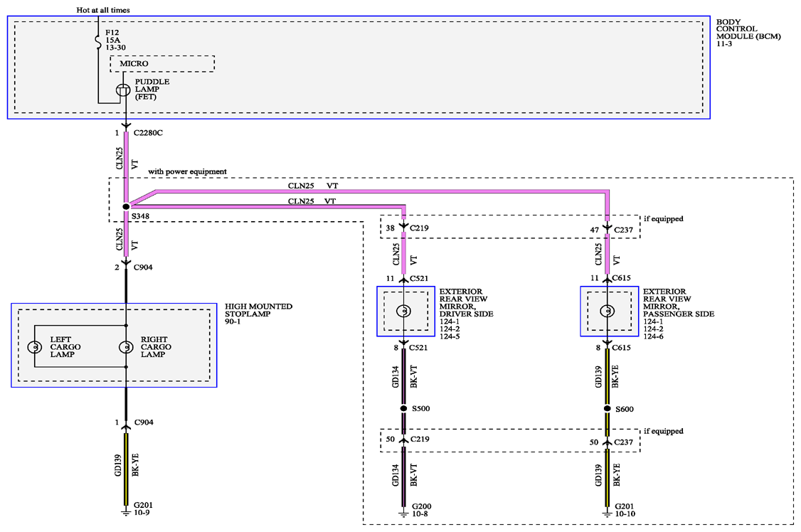Image resolution: width=801 pixels, height=532 pixels.
Task: Click the Right Cargo Lamp bulb symbol
Action: [x=126, y=347]
